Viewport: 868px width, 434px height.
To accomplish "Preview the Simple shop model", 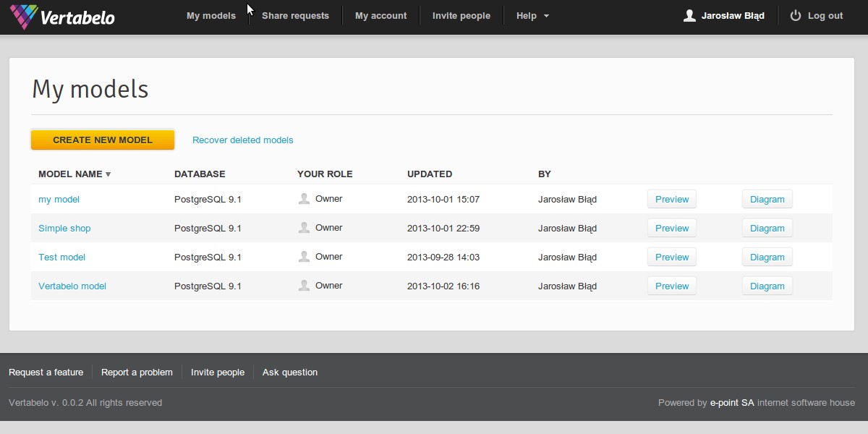I will [x=671, y=228].
